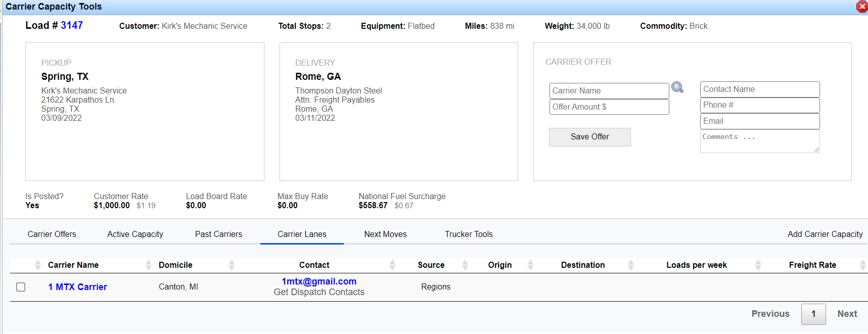Focus the Offer Amount $ field
The width and height of the screenshot is (868, 334).
coord(609,107)
